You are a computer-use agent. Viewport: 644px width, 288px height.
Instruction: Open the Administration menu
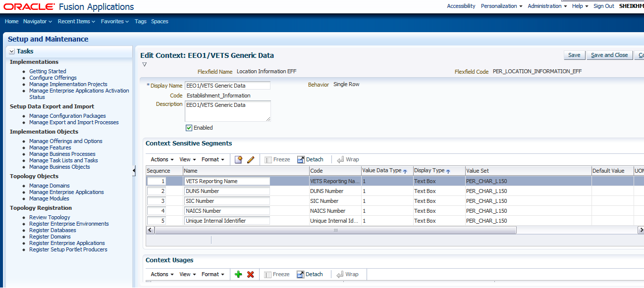[547, 6]
